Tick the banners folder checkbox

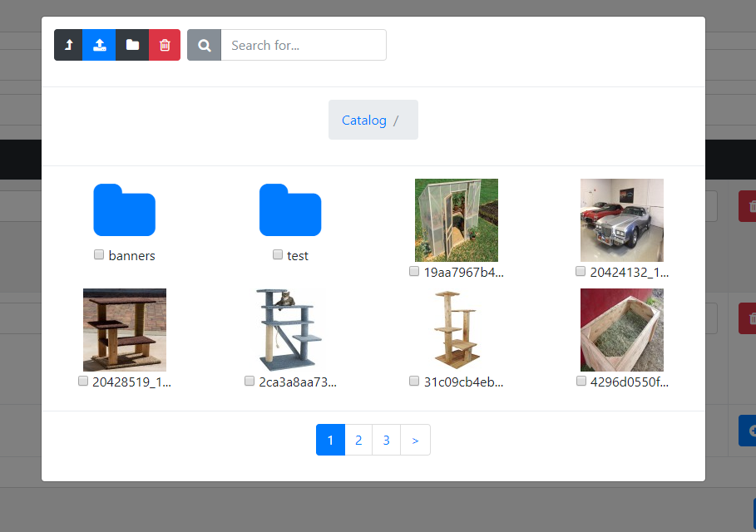coord(99,254)
